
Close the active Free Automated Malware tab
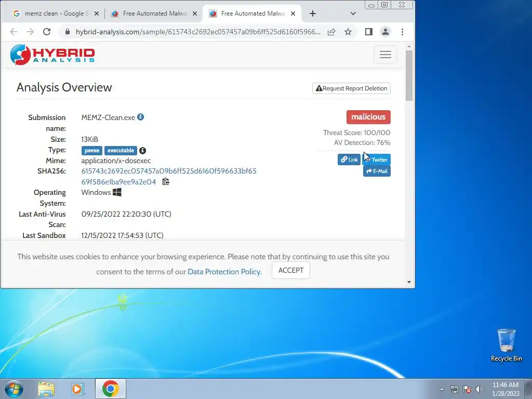tap(293, 14)
